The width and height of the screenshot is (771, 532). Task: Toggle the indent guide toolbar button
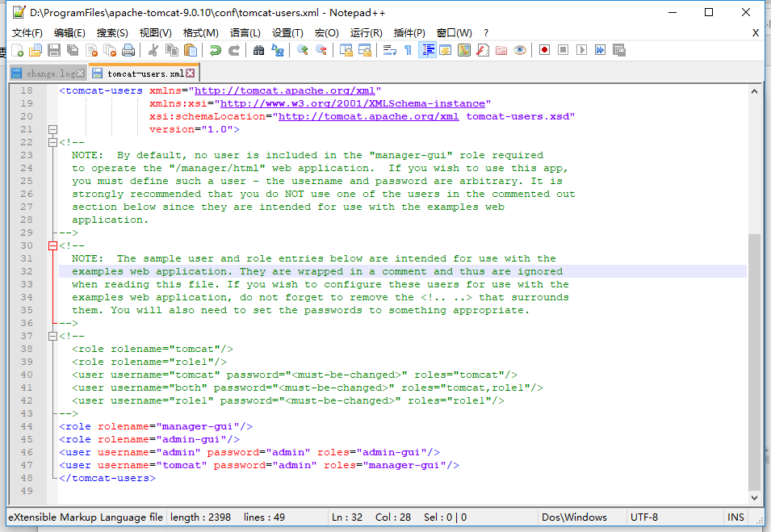(x=427, y=50)
